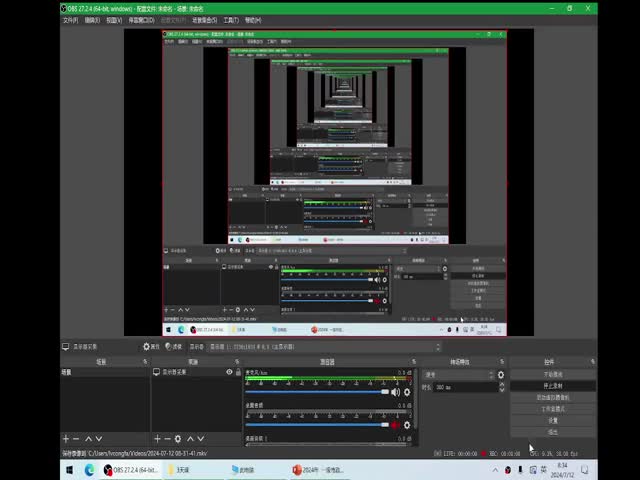Image resolution: width=640 pixels, height=480 pixels.
Task: Open desktop audio settings gear
Action: (407, 425)
